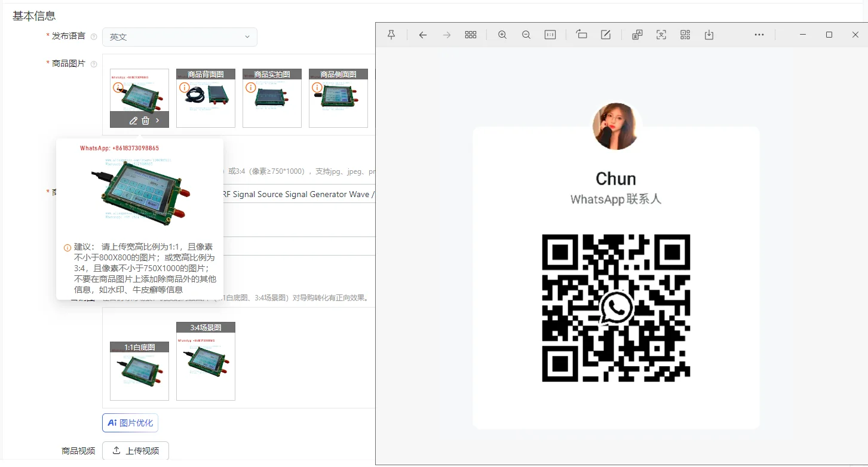Click the WhatsApp QR code
Image resolution: width=868 pixels, height=467 pixels.
616,308
